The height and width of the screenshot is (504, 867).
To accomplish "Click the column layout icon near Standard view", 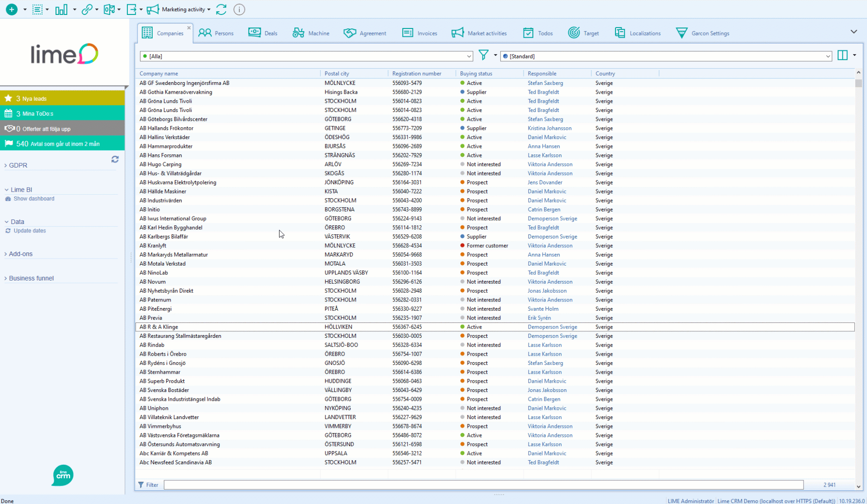I will (843, 55).
